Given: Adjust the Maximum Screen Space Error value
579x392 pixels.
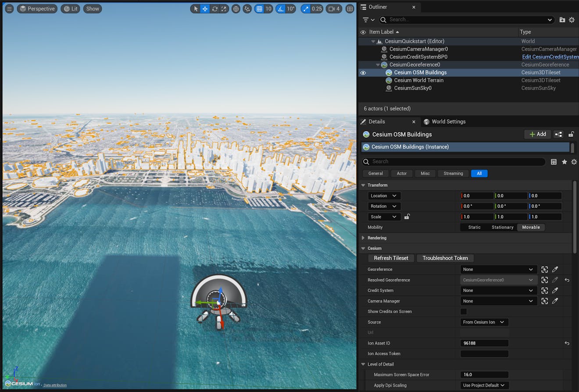Looking at the screenshot, I should [x=484, y=374].
